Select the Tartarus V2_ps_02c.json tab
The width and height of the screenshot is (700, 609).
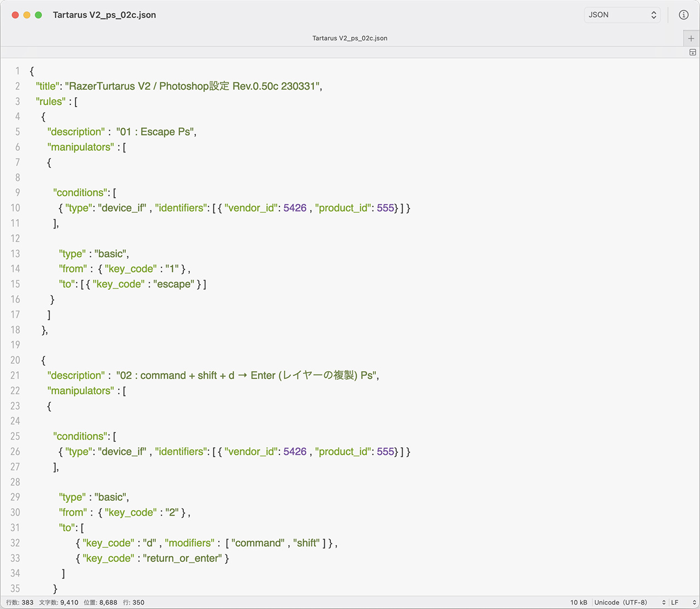click(x=350, y=38)
